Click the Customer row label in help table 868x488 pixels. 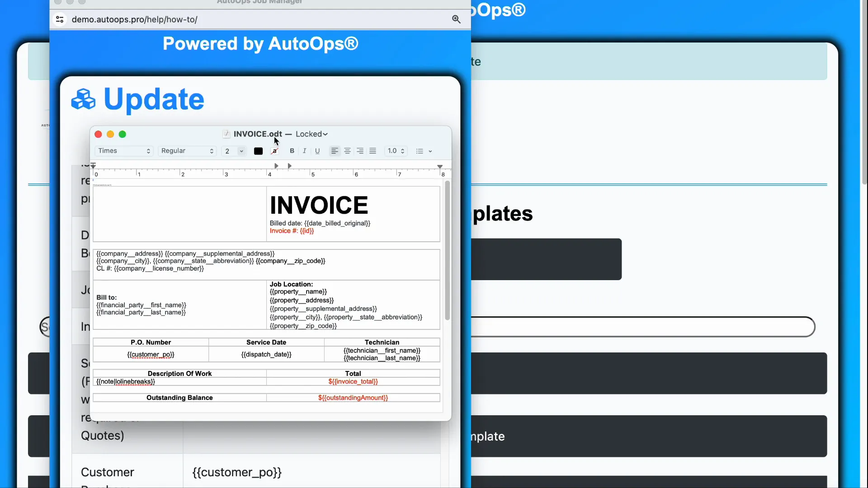tap(108, 473)
